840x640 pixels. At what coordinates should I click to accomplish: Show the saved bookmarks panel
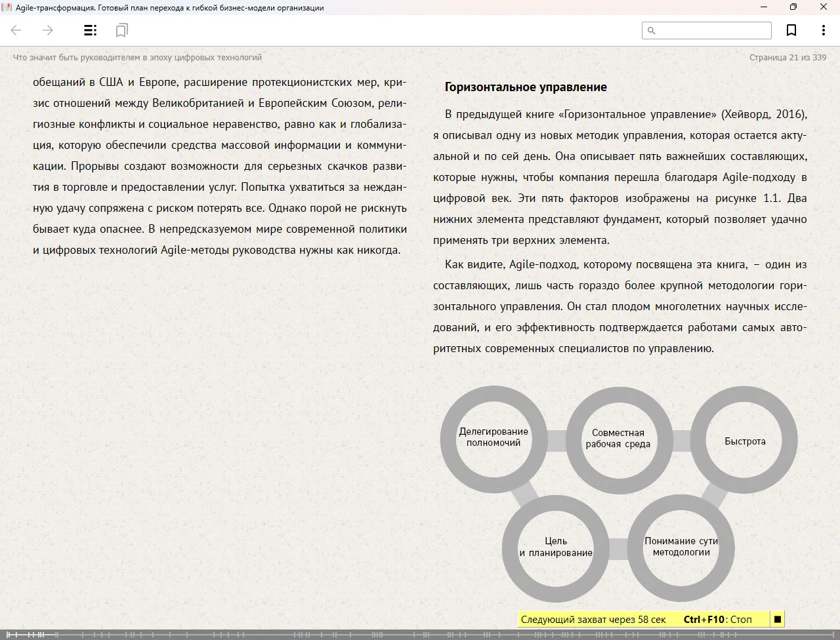pos(121,30)
